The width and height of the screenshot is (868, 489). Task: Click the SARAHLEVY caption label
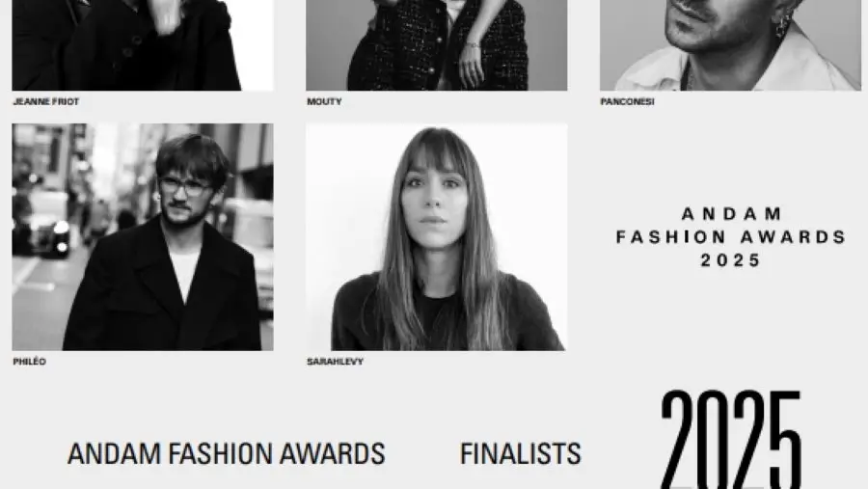[x=335, y=362]
